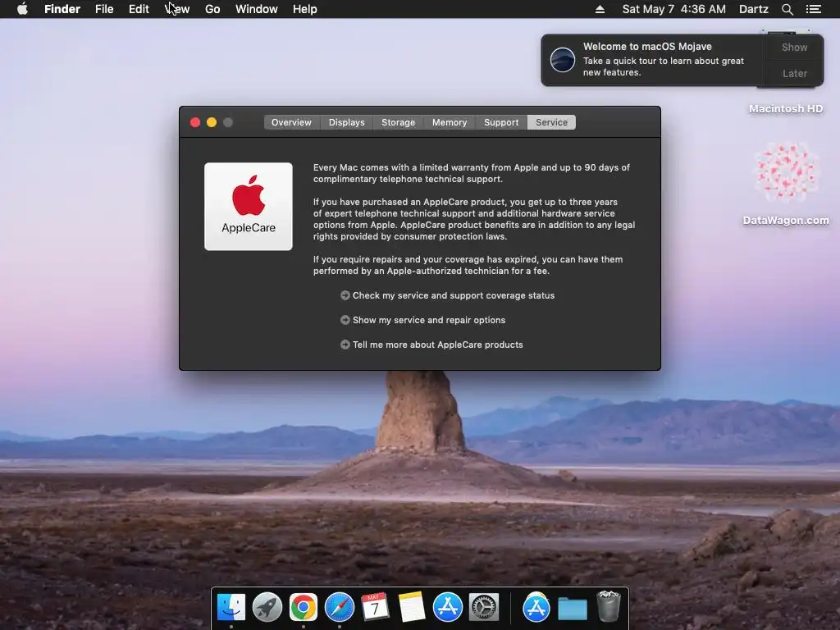The height and width of the screenshot is (630, 840).
Task: Click Tell me more about AppleCare products
Action: click(438, 345)
